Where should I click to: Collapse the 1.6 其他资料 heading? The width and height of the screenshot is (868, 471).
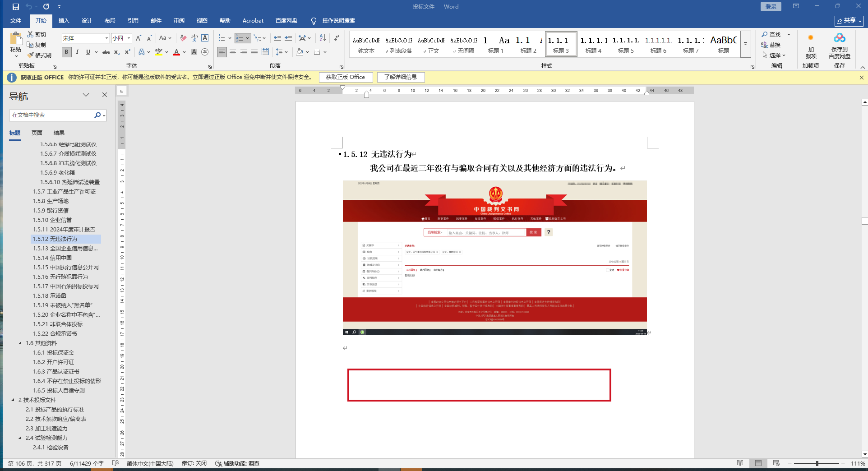(20, 343)
